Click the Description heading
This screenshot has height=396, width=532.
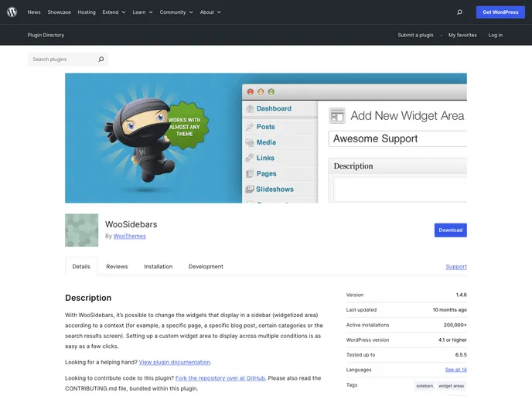(88, 298)
